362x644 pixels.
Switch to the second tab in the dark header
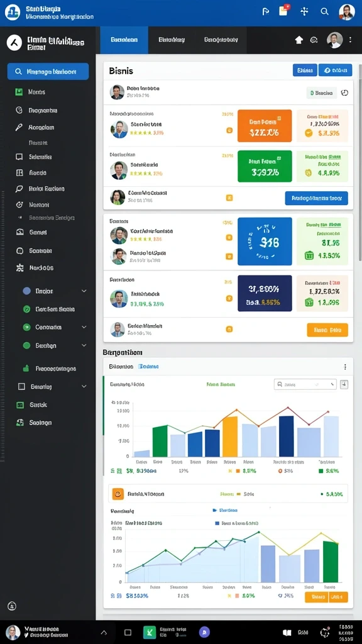click(x=172, y=40)
